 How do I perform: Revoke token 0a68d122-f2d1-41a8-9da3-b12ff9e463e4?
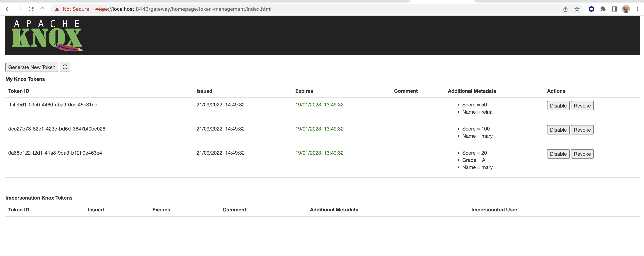[582, 154]
